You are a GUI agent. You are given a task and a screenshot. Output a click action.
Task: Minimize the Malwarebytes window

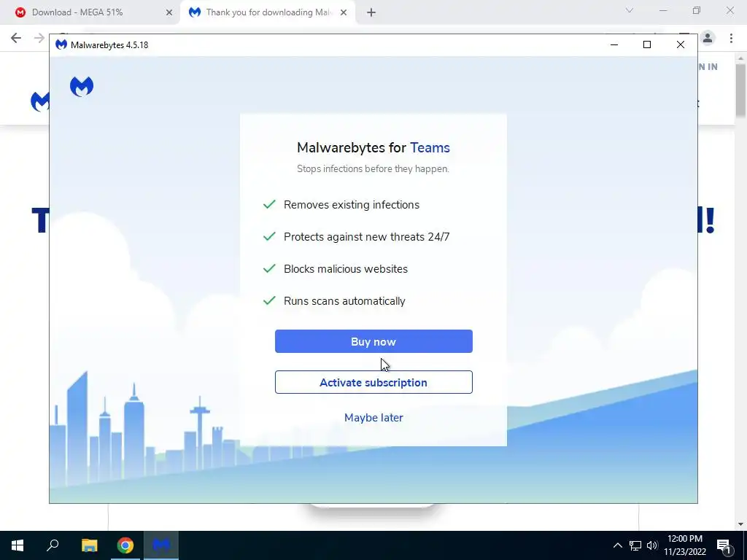pos(614,44)
